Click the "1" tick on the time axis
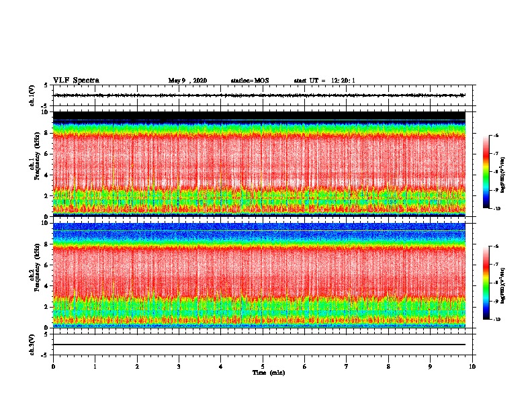Viewport: 532px width, 411px height. [95, 367]
